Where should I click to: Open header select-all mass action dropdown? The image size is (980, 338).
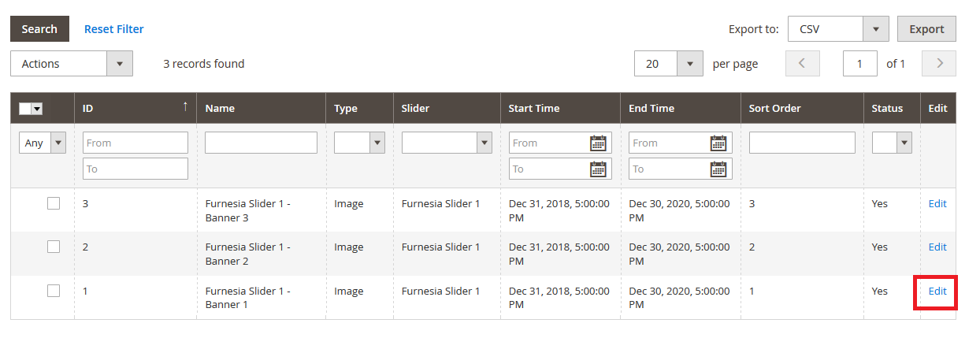click(36, 109)
